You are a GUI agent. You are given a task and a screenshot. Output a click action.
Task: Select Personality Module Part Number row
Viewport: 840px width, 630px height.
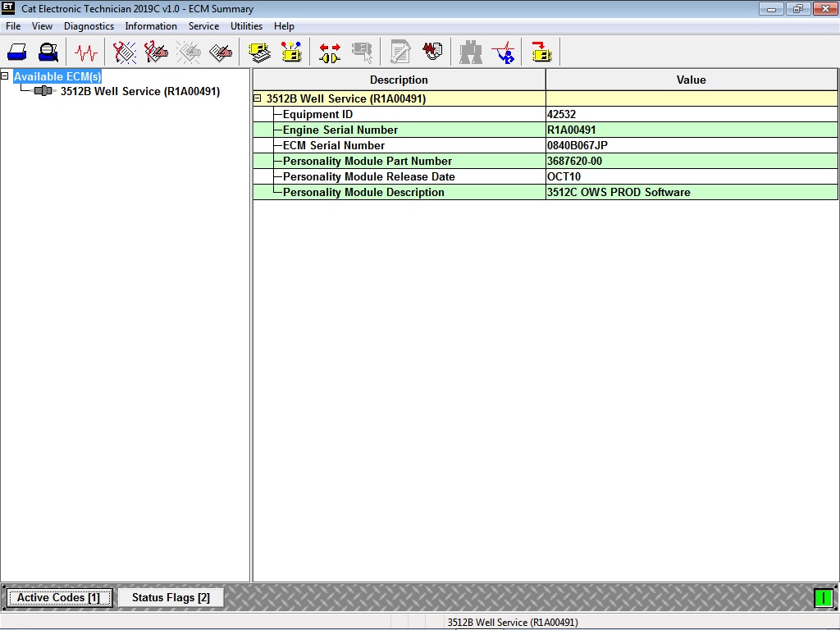pyautogui.click(x=546, y=161)
